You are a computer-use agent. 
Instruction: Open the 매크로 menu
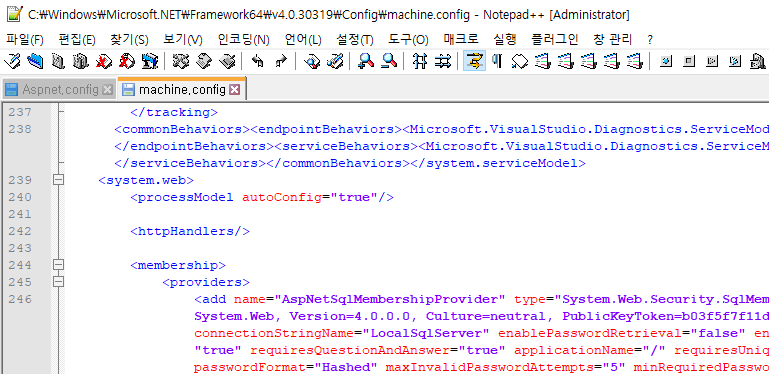(x=461, y=40)
